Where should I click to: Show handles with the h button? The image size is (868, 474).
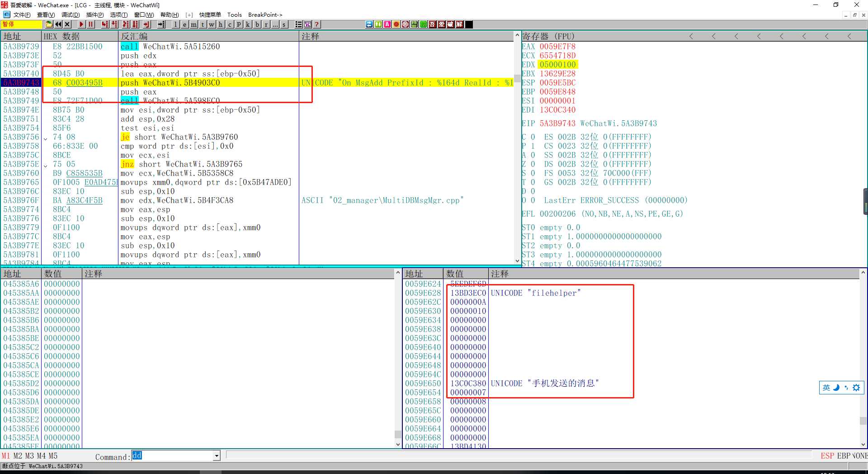point(221,24)
